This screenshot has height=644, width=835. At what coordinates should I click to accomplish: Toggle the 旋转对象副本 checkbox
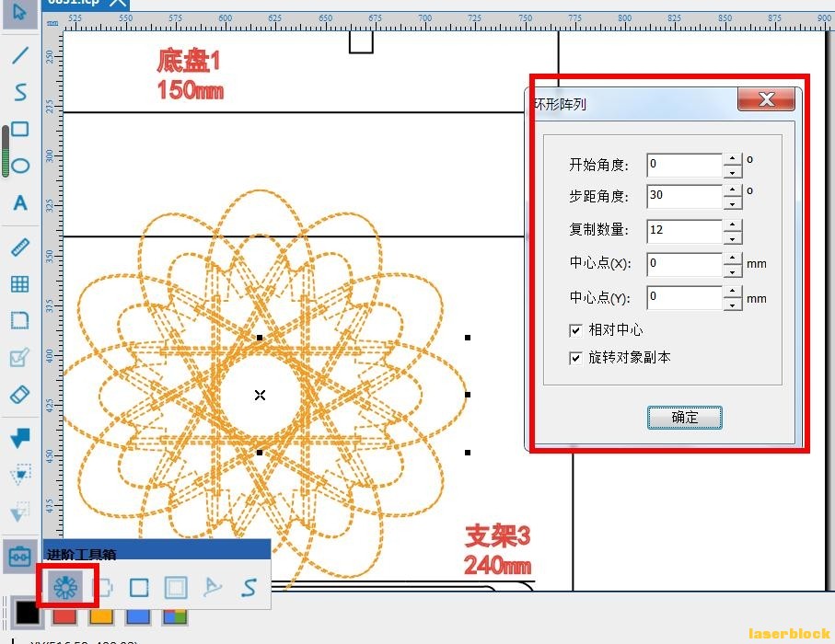click(x=575, y=358)
